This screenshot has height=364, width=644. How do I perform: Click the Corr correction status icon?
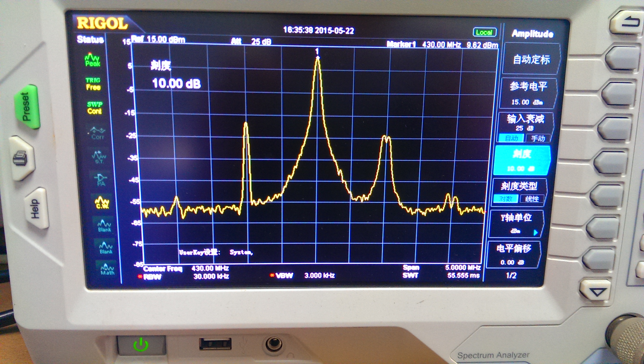pos(98,133)
